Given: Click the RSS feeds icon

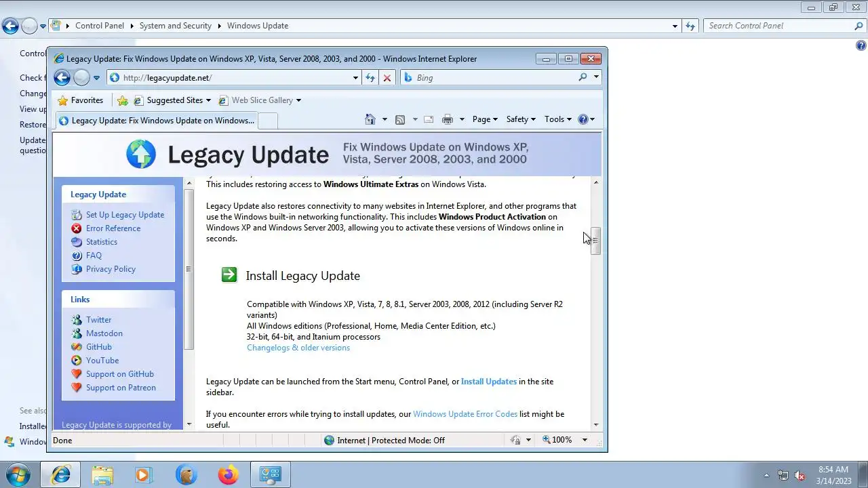Looking at the screenshot, I should [400, 119].
